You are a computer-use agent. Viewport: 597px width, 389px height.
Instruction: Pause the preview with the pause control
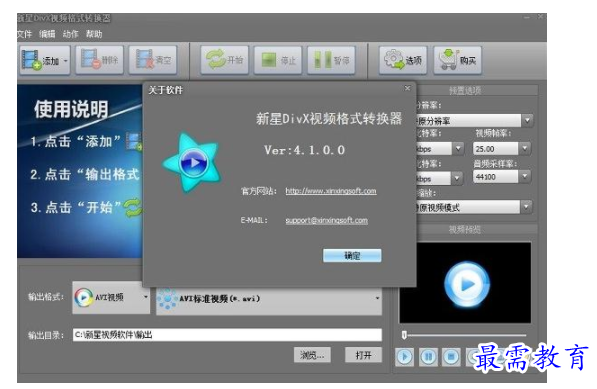coord(428,357)
